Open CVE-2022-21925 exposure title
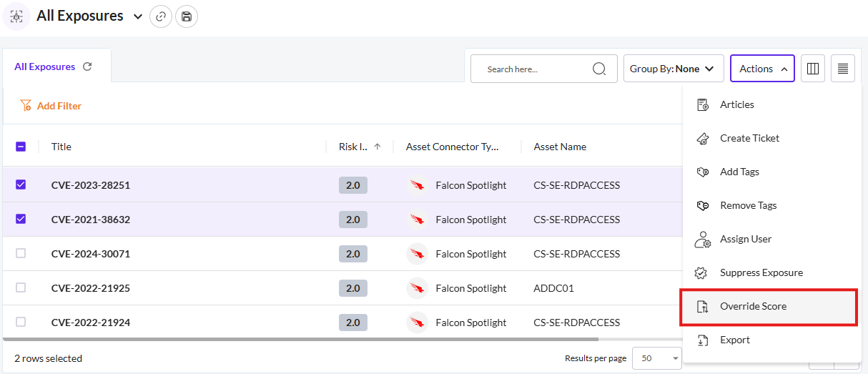868x374 pixels. tap(91, 288)
